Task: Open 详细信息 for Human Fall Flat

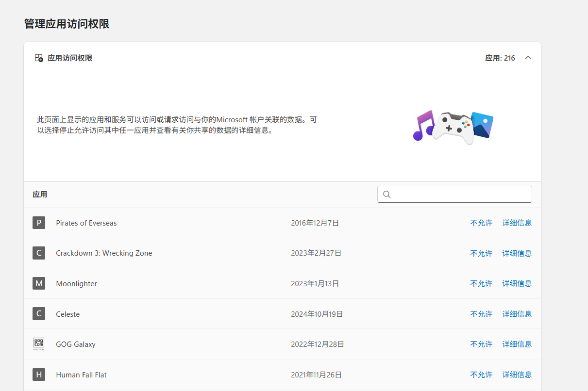Action: (517, 375)
